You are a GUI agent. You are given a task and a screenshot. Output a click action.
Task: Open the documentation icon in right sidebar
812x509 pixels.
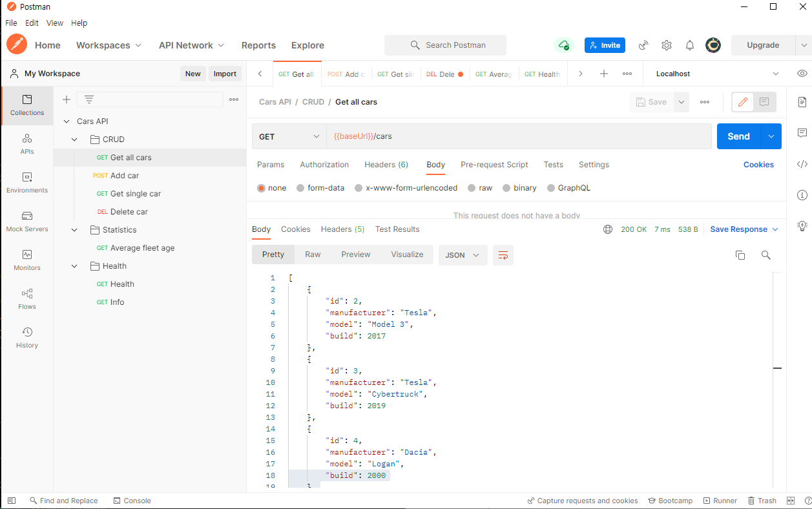[x=802, y=102]
